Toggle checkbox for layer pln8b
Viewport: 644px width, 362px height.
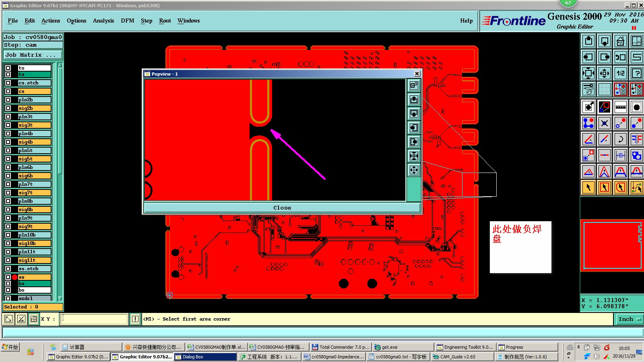8,201
